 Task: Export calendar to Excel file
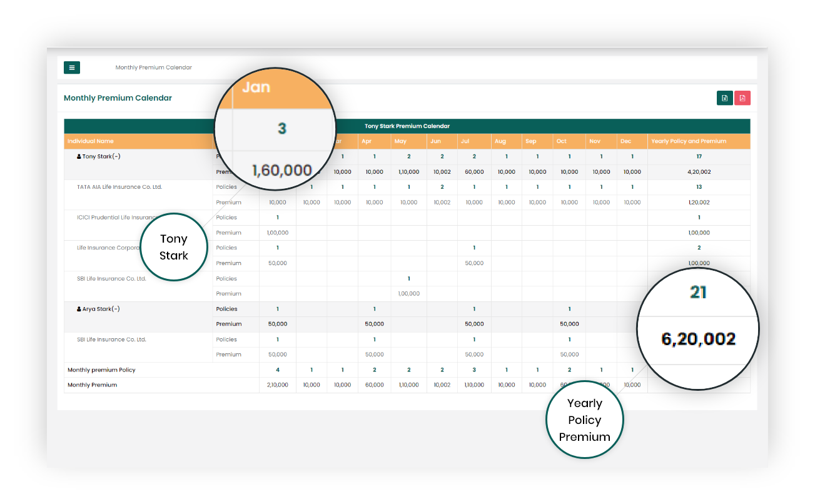coord(724,98)
